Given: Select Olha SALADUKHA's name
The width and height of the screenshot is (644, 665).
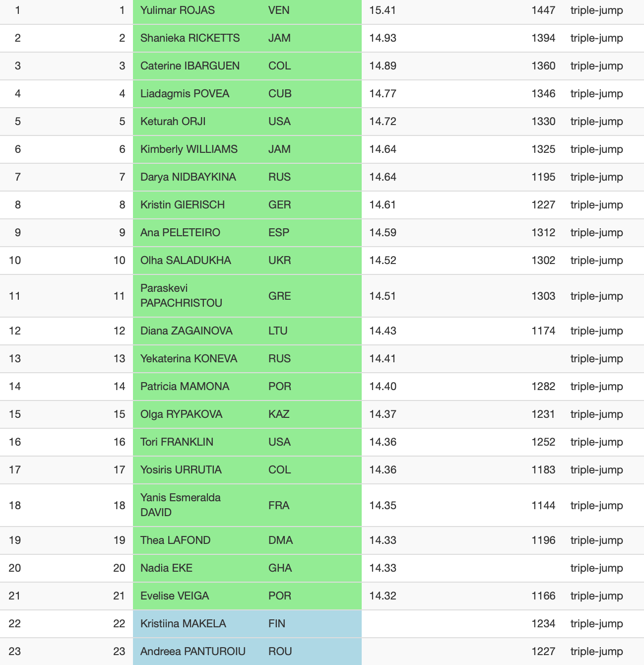Looking at the screenshot, I should 186,261.
